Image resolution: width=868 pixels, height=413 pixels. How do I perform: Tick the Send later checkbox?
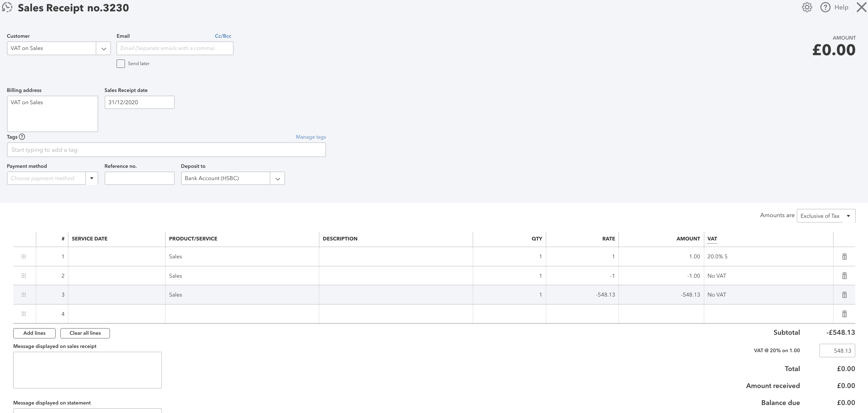tap(121, 64)
